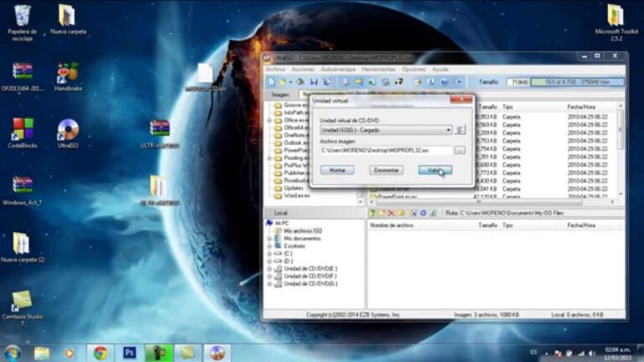
Task: Click the green size capacity bar
Action: coord(577,82)
